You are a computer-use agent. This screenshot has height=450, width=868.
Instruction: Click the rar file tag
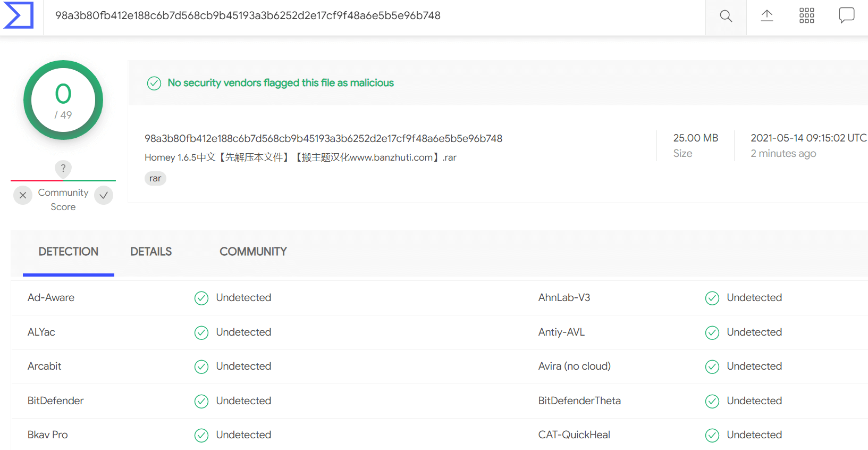pos(155,178)
